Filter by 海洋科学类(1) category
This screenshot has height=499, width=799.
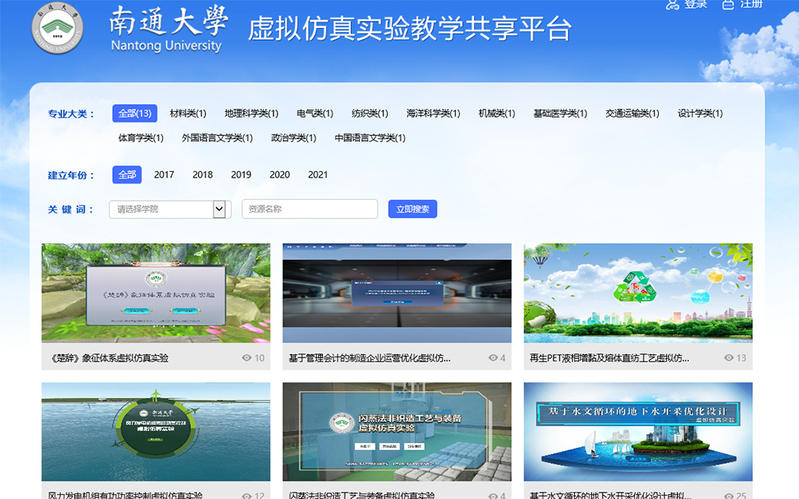coord(433,113)
